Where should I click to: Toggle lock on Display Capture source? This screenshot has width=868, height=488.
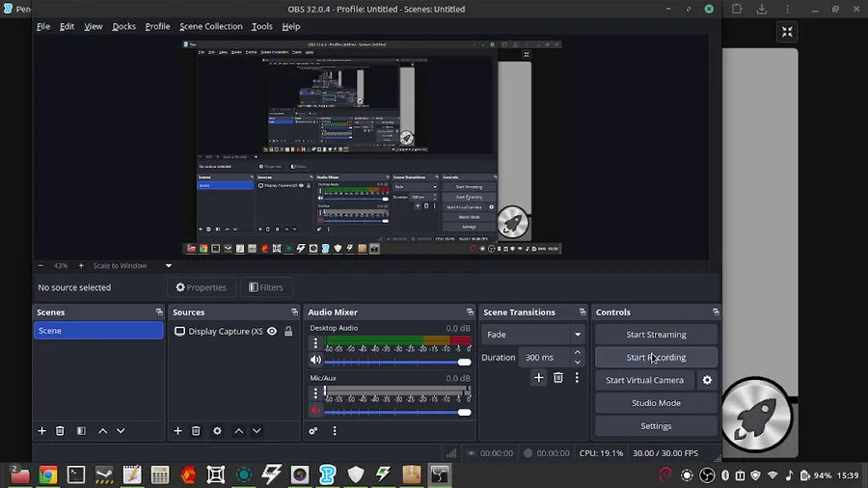tap(288, 332)
